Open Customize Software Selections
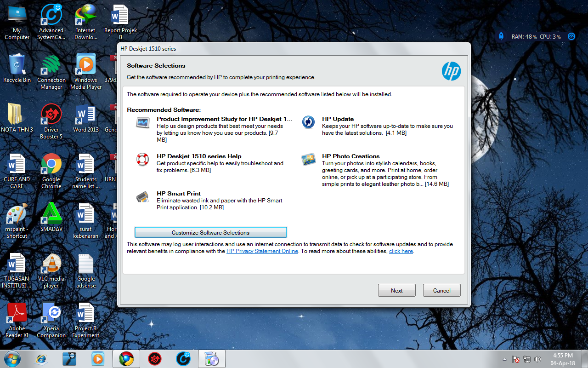The image size is (588, 368). tap(210, 232)
